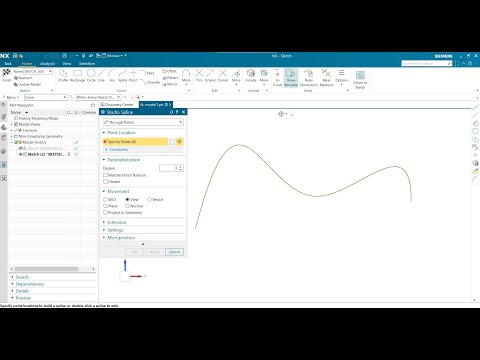Expand the Microposition section
Screen dimensions: 480x360
104,238
